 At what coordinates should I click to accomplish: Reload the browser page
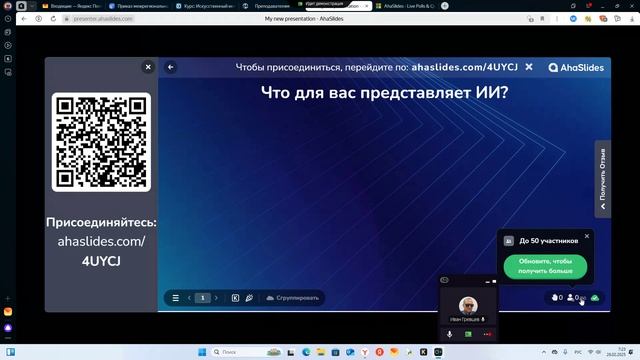pos(53,19)
